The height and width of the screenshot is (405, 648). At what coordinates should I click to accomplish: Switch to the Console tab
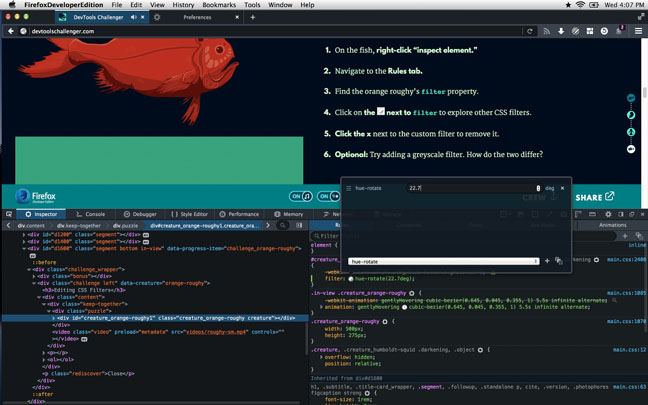click(x=91, y=214)
